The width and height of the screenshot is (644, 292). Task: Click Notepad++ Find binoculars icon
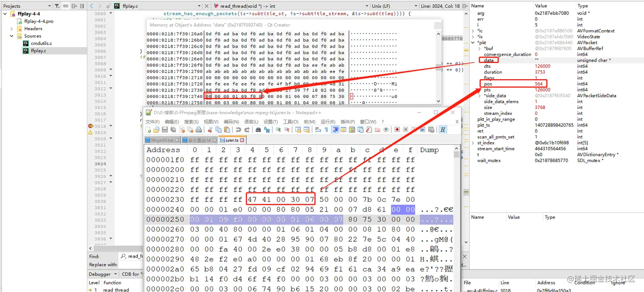258,130
